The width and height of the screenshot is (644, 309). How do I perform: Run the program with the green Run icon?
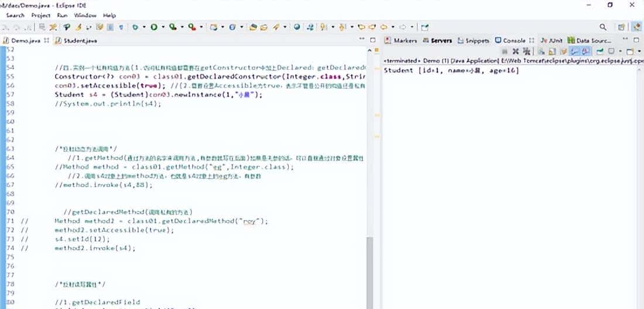[153, 27]
